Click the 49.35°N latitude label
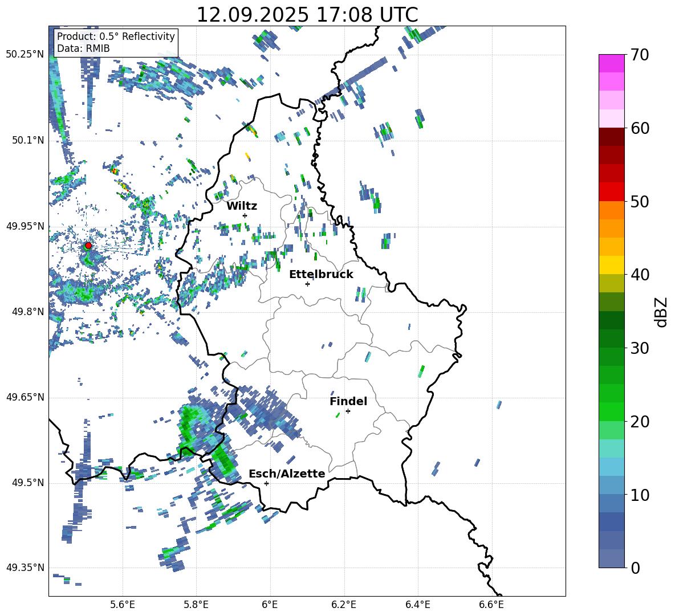 (x=25, y=568)
